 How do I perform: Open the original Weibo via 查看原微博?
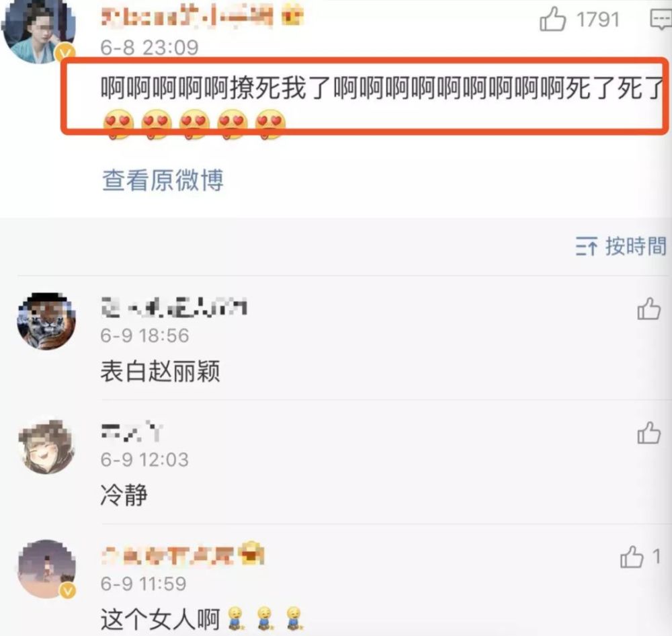pyautogui.click(x=163, y=180)
